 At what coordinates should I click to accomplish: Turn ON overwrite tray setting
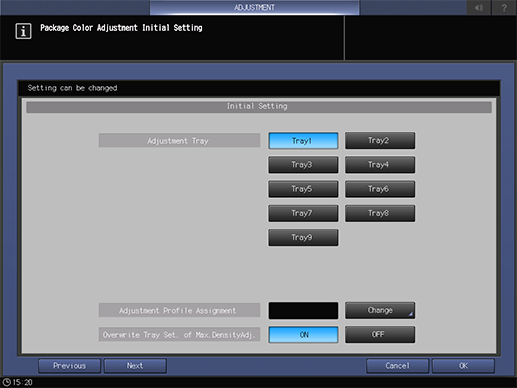(x=303, y=335)
